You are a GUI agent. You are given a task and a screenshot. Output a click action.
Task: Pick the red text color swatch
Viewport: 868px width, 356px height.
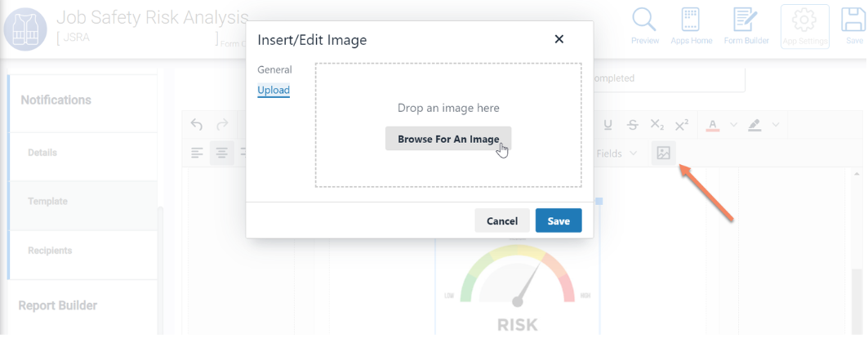pos(713,125)
